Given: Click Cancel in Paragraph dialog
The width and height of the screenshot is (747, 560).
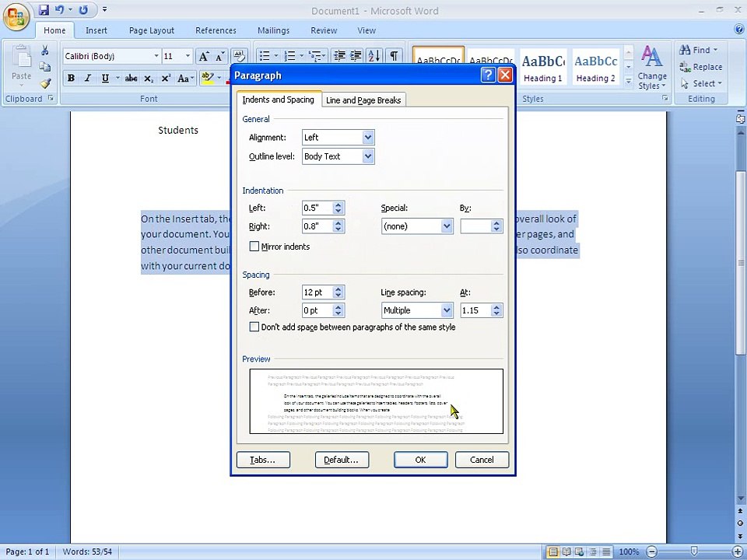Looking at the screenshot, I should click(x=482, y=460).
